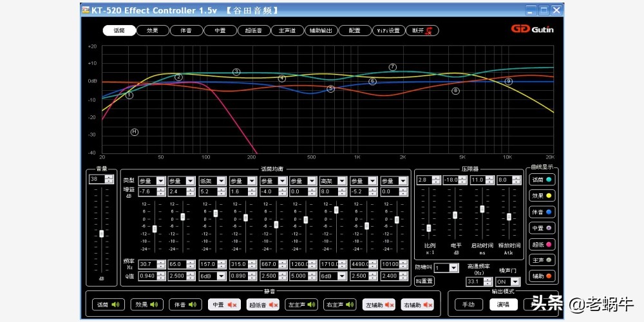Click the compressor 电平 level slider handle

tap(455, 215)
